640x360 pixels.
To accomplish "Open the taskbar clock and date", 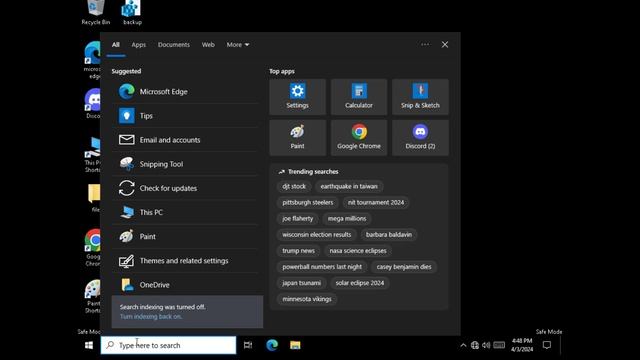I will click(x=522, y=345).
